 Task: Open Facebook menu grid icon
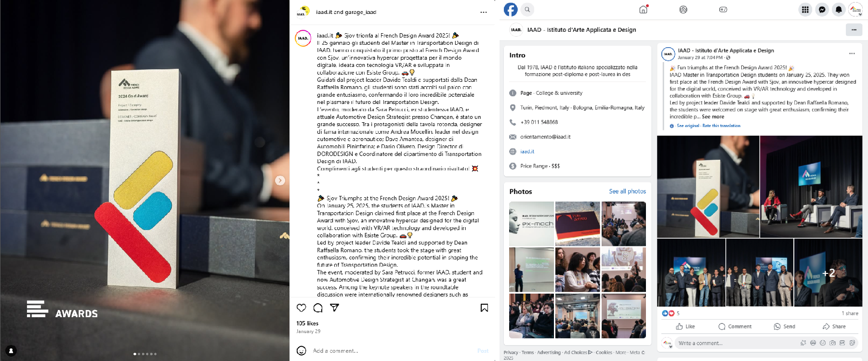805,9
